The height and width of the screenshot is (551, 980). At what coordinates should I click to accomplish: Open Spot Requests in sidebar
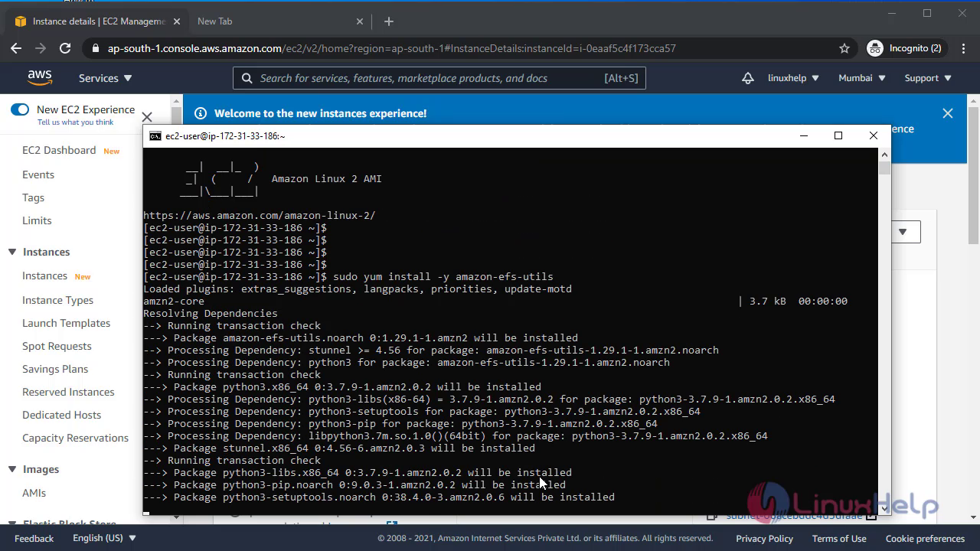pyautogui.click(x=57, y=346)
